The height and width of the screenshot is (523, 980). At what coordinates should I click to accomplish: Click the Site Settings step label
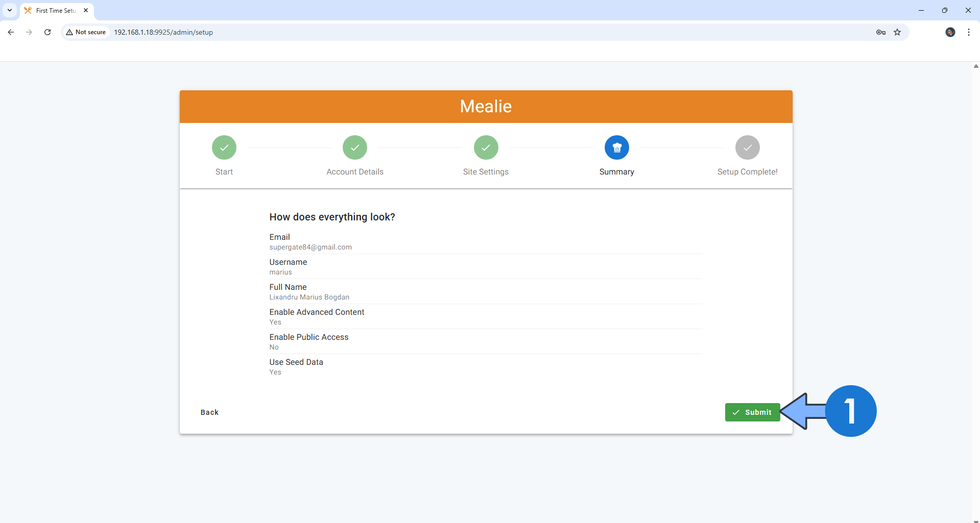point(486,172)
